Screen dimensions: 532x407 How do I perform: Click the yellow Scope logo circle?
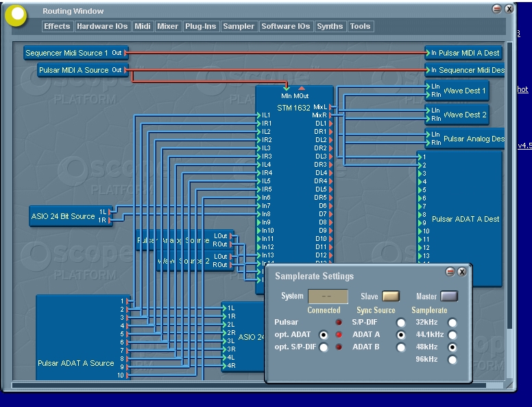[x=16, y=15]
